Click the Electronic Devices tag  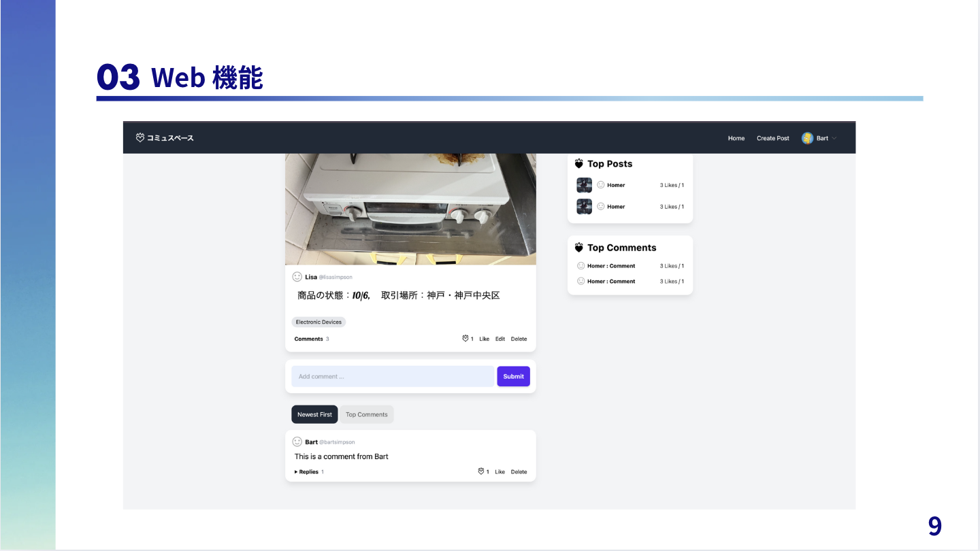pos(318,322)
